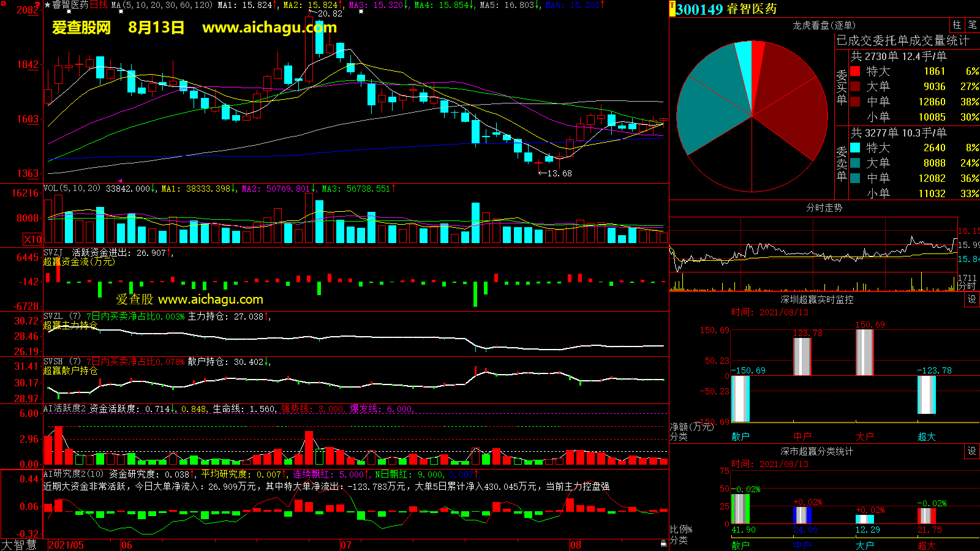Click the 柱 bar-chart view button
The image size is (980, 551).
(957, 24)
